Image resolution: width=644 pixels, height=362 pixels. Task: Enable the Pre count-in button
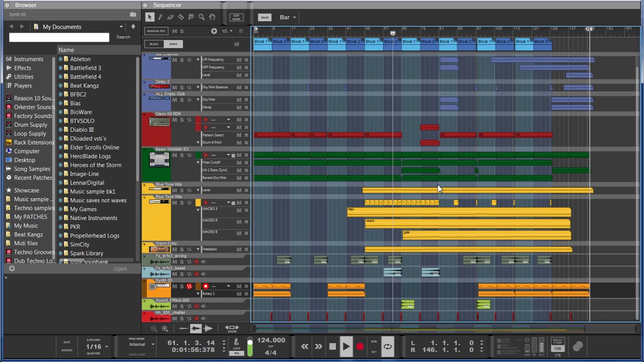coord(236,353)
